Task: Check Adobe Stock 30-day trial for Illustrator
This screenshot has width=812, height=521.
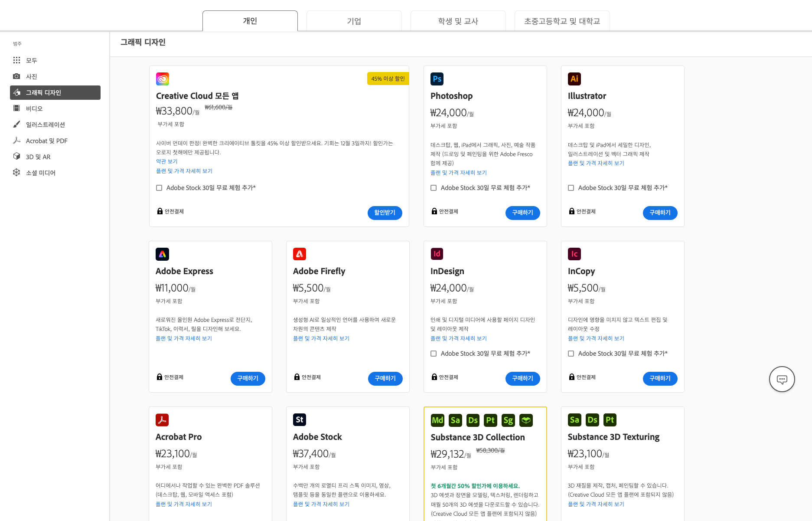Action: point(571,187)
